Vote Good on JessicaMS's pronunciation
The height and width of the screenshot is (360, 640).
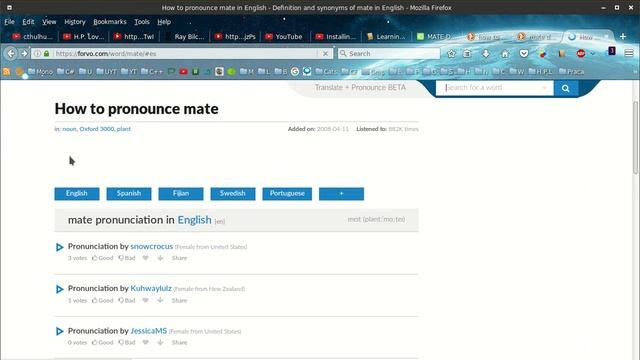coord(102,342)
